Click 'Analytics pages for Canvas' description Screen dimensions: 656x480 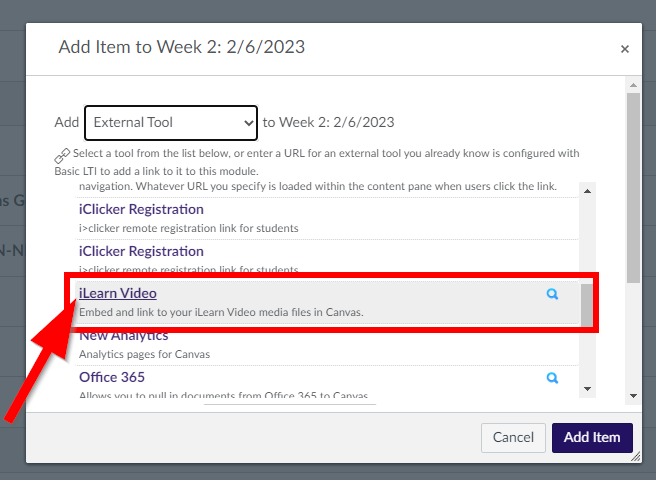[144, 354]
